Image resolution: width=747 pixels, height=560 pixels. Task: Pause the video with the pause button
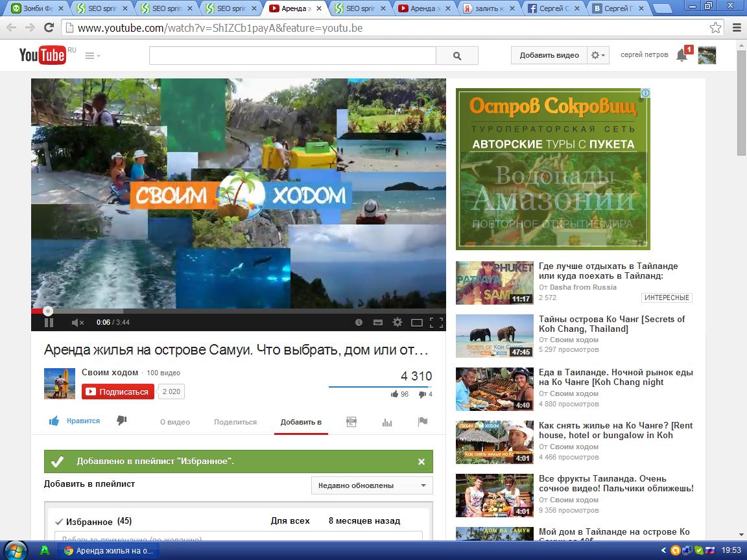[x=49, y=322]
